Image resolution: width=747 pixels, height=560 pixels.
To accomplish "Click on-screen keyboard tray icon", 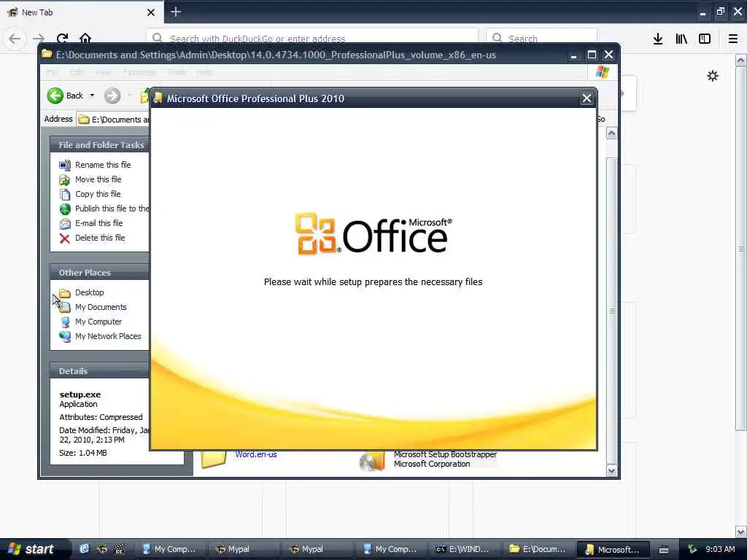I will [x=664, y=550].
